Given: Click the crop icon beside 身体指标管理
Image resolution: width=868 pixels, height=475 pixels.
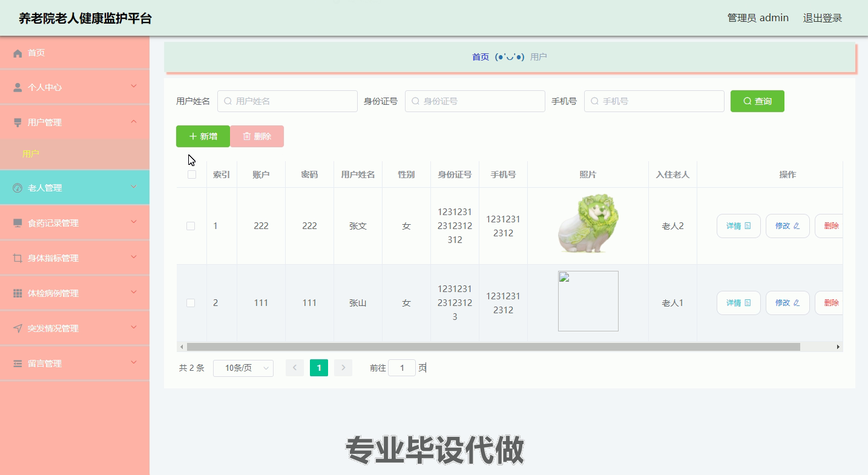Looking at the screenshot, I should (x=18, y=258).
